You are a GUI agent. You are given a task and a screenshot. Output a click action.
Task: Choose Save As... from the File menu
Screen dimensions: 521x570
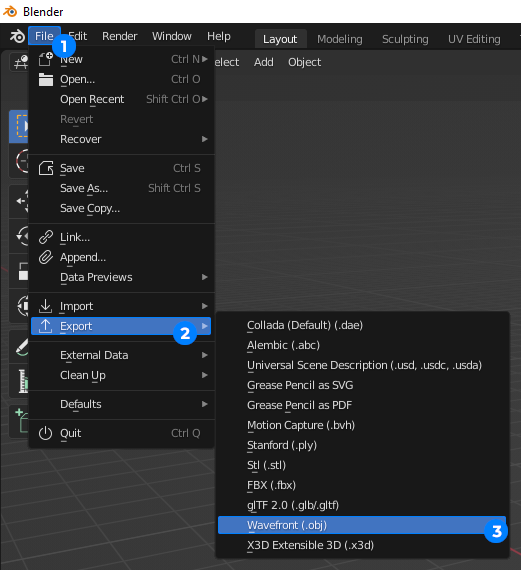click(121, 188)
